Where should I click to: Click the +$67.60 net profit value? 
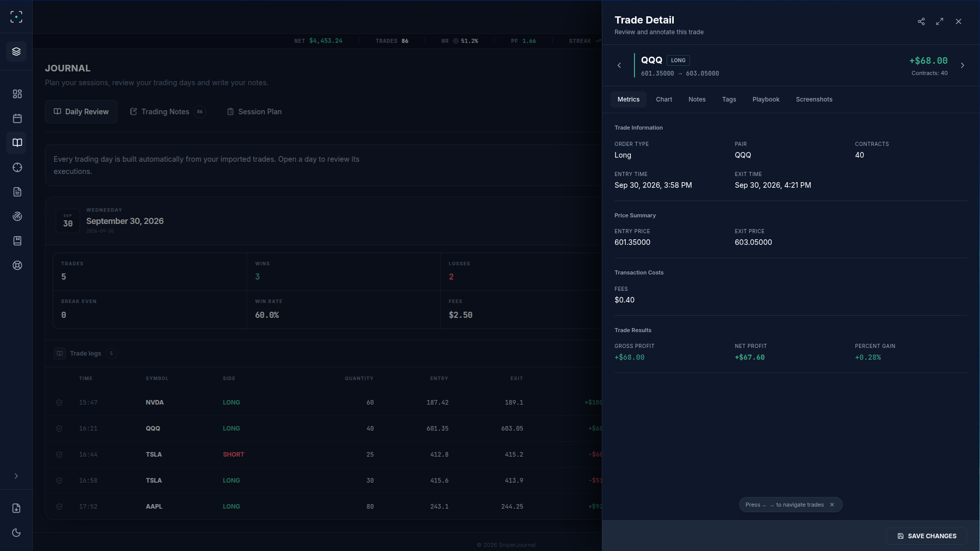(749, 358)
